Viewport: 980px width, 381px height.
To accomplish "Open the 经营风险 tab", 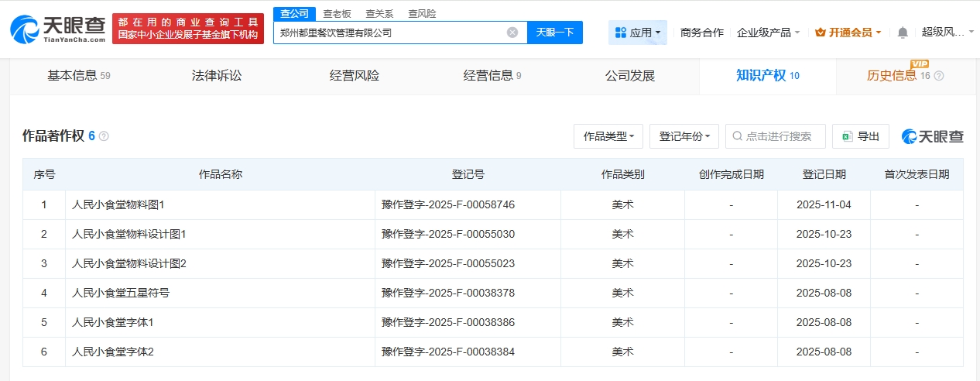I will click(x=355, y=76).
